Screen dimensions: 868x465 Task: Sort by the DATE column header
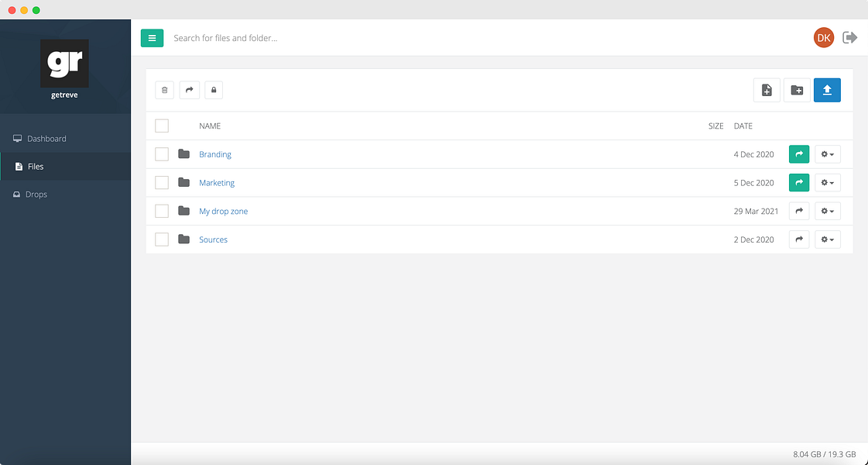click(743, 126)
